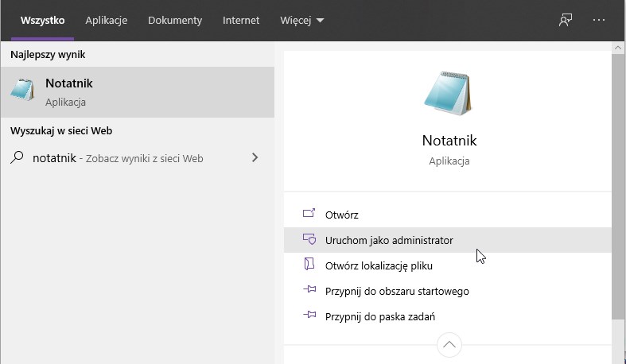The width and height of the screenshot is (626, 364).
Task: Click the Otwórz window icon
Action: coord(309,213)
